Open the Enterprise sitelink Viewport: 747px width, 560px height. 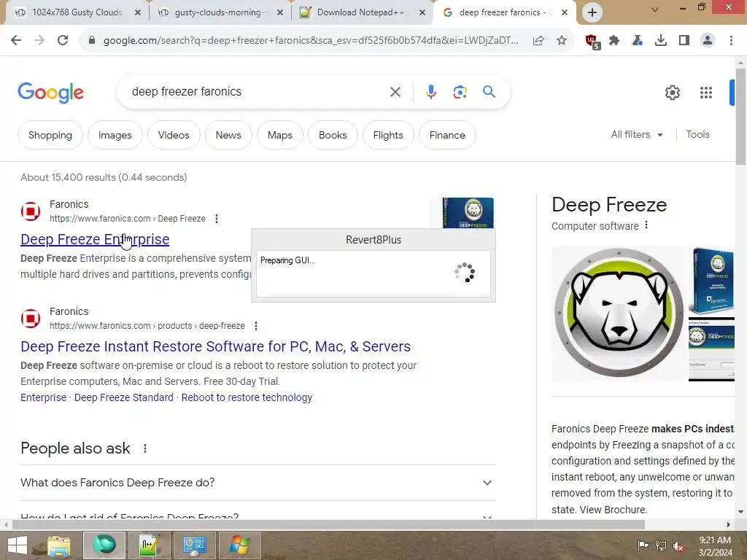tap(43, 397)
